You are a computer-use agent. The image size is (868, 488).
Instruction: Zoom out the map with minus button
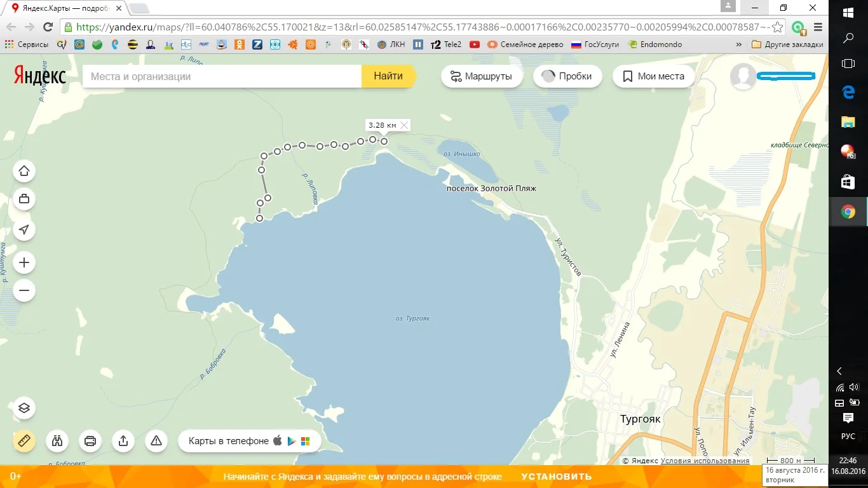click(24, 290)
